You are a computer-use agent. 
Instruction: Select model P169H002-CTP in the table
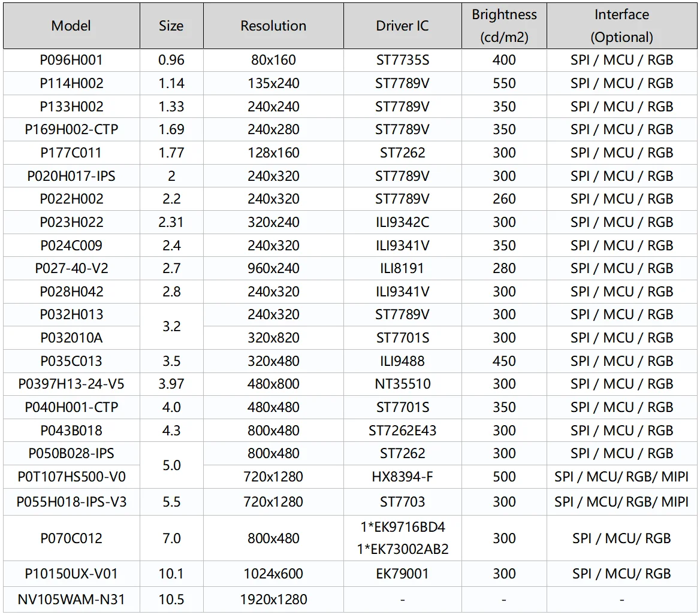[71, 129]
